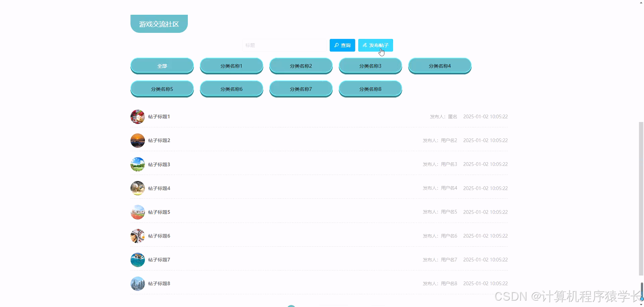Click the publisher text 发布人:用户名4

[x=440, y=188]
